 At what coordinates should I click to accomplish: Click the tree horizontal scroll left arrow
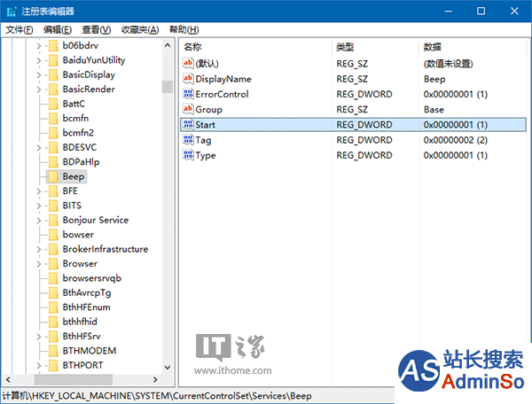pos(8,379)
